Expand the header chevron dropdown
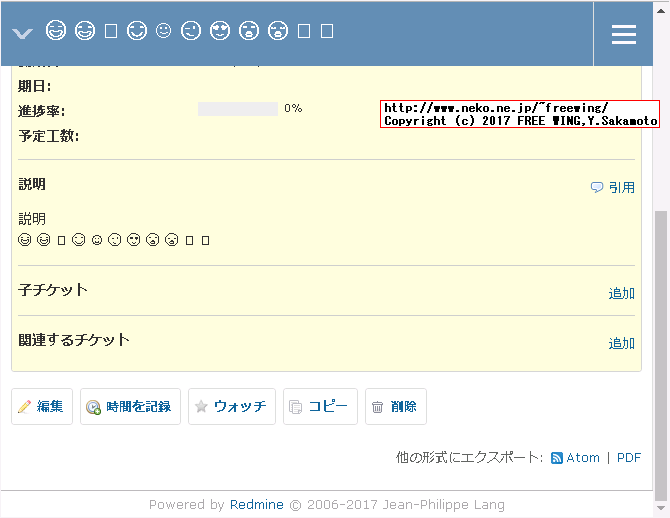Screen dimensions: 670x518 pos(22,33)
